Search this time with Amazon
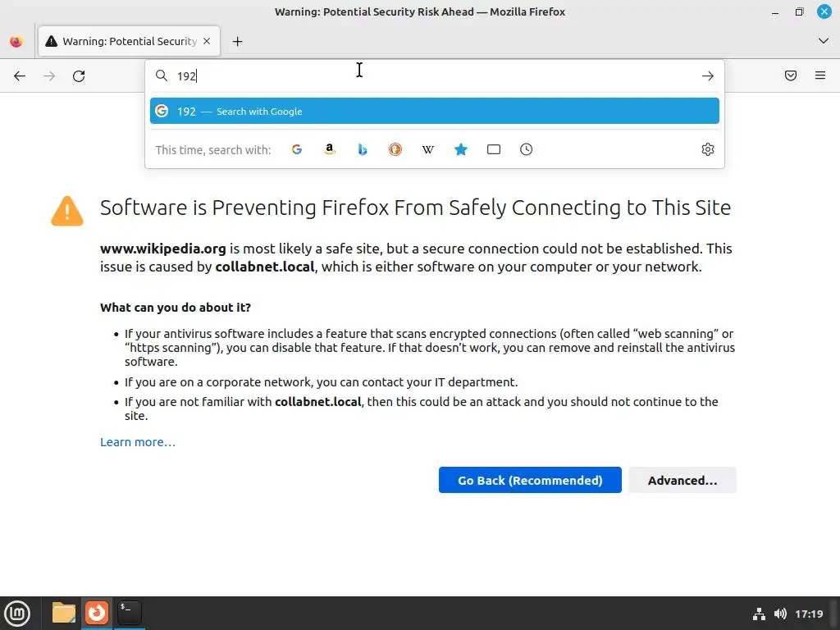 tap(330, 149)
